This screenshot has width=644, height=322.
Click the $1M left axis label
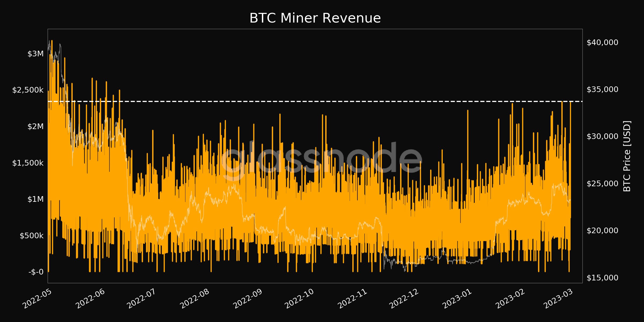pos(35,199)
